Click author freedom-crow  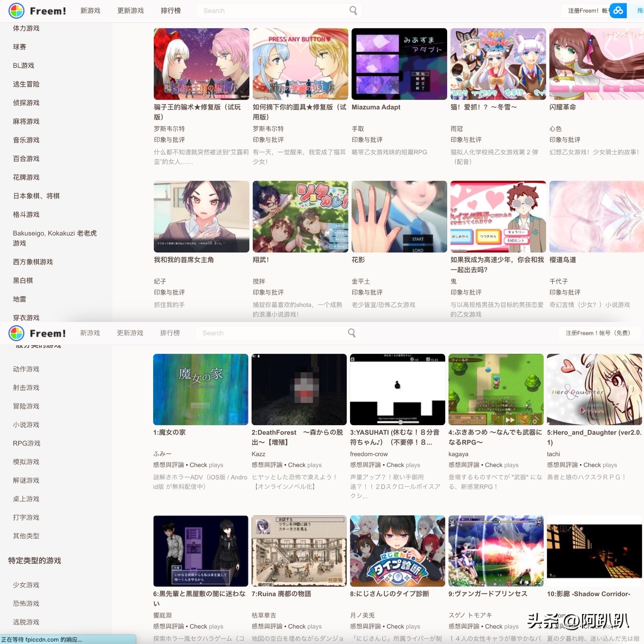point(369,454)
